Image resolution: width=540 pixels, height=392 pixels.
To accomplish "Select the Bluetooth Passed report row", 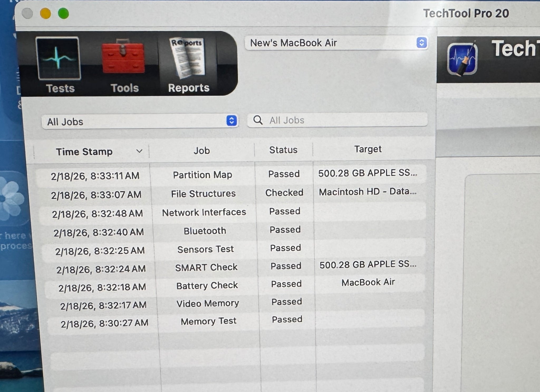I will pyautogui.click(x=205, y=231).
